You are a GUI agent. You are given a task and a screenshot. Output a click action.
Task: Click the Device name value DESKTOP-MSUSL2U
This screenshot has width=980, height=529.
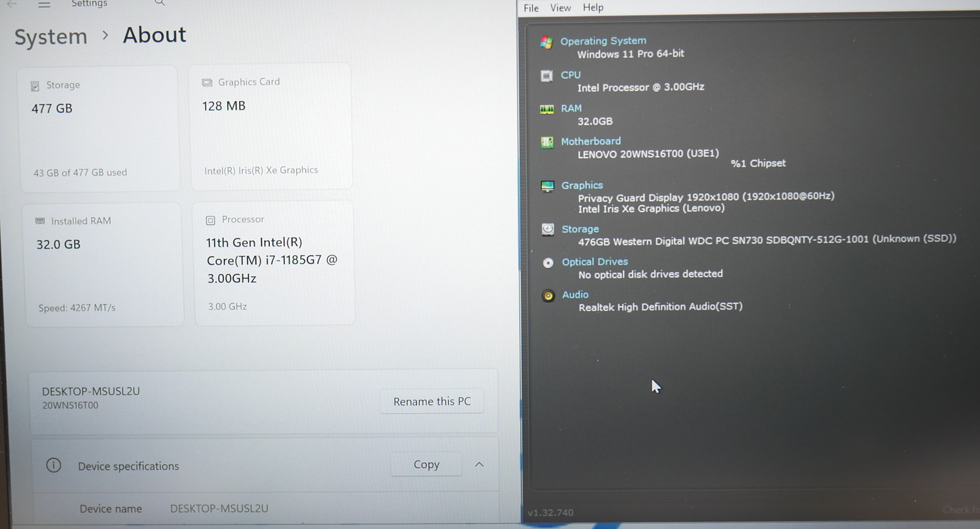[x=219, y=508]
